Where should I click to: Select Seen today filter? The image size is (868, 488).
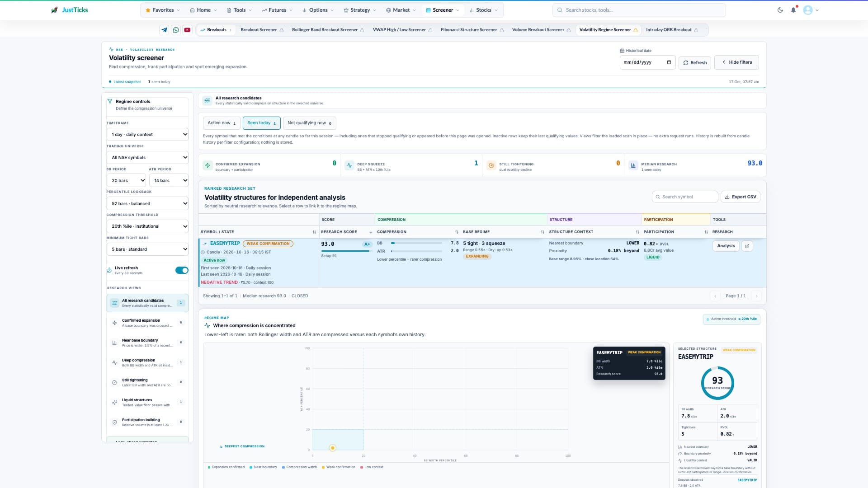click(261, 123)
